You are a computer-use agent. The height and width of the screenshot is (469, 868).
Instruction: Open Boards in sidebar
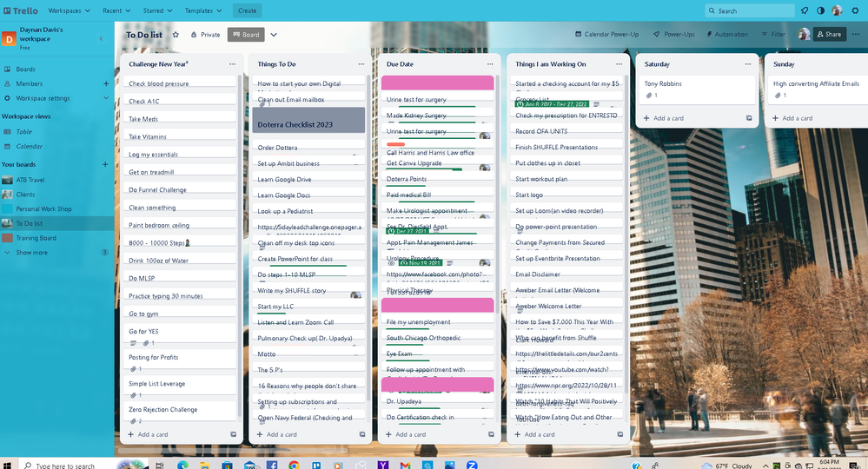point(25,69)
